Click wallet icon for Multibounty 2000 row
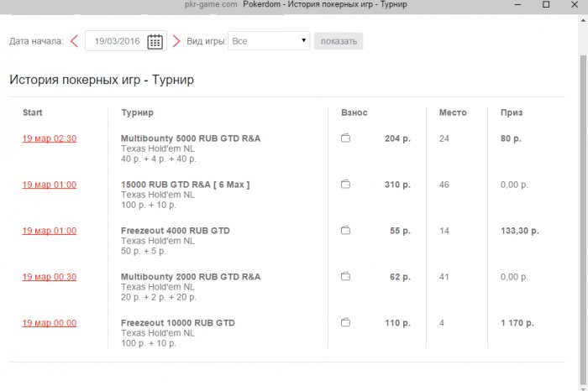This screenshot has height=391, width=588. pos(345,276)
